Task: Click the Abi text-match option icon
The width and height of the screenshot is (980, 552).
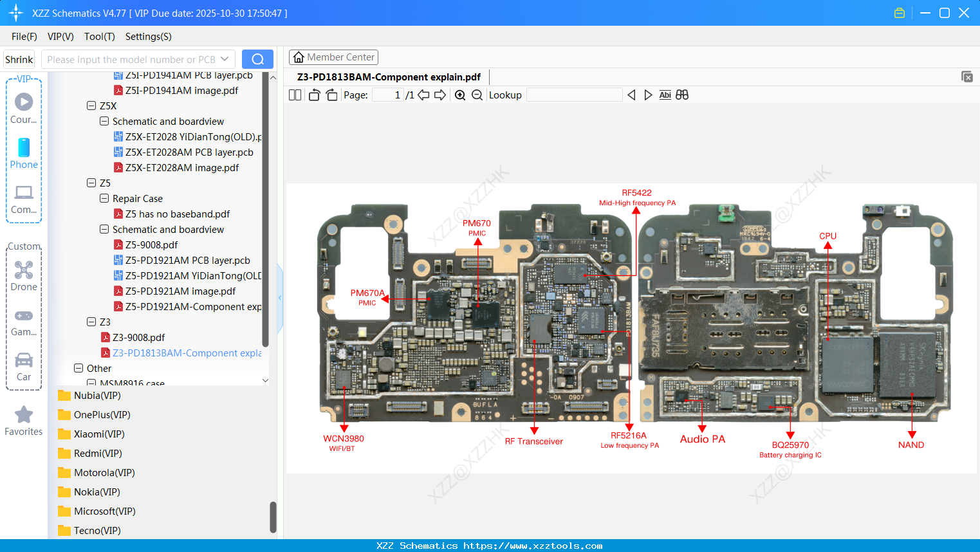Action: (665, 95)
